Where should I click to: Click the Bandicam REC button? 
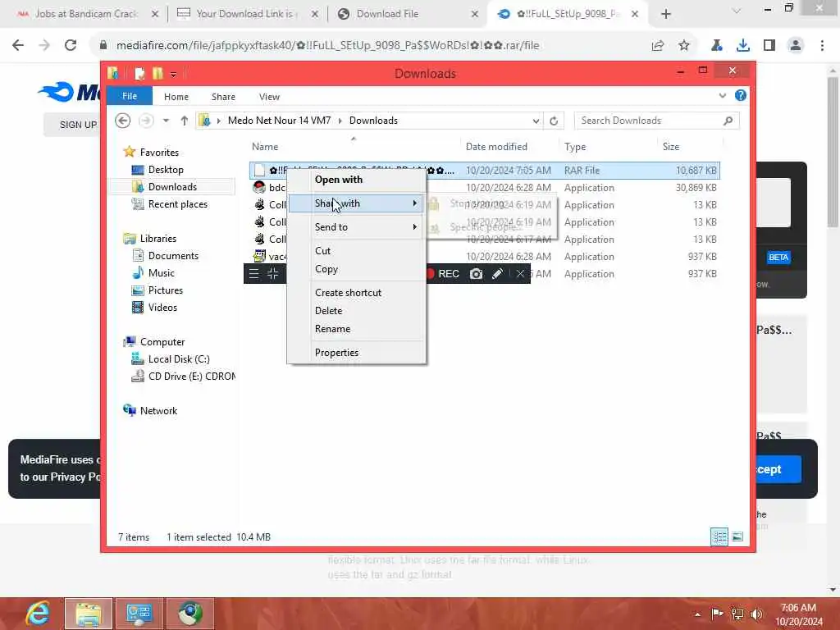[x=443, y=274]
